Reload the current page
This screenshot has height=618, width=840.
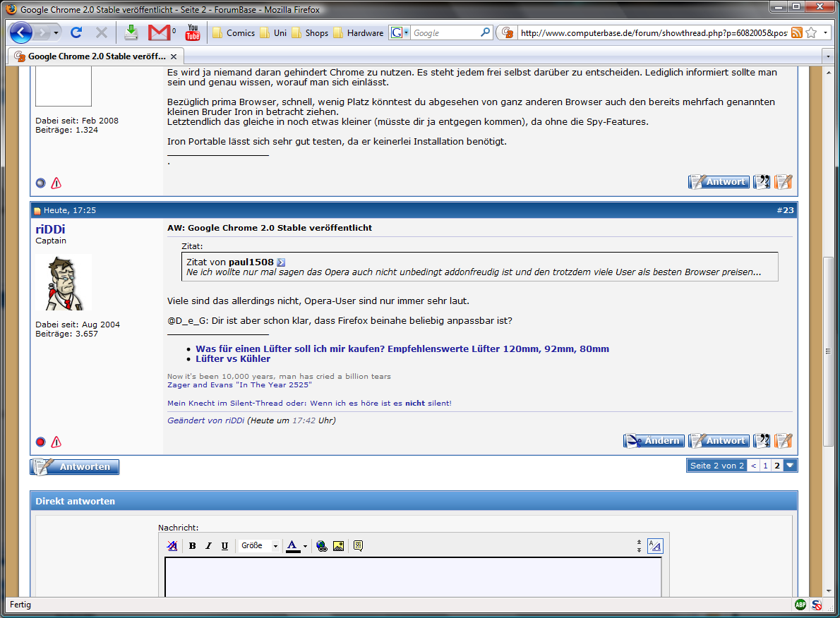[76, 32]
